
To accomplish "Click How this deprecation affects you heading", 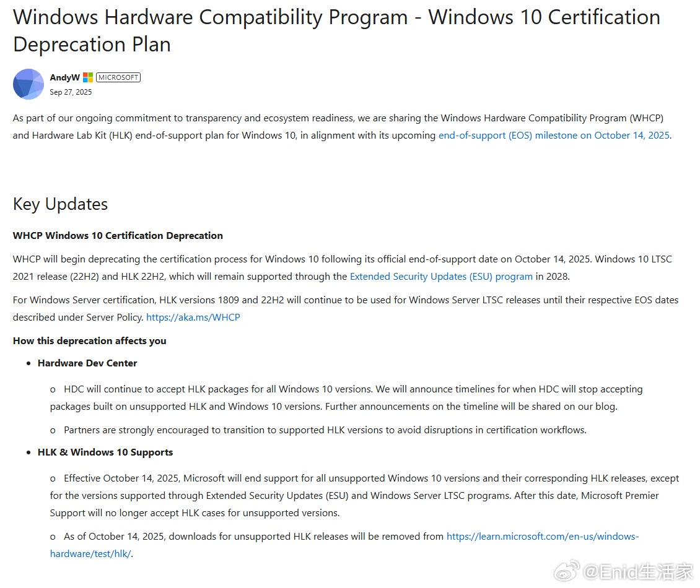I will click(89, 341).
